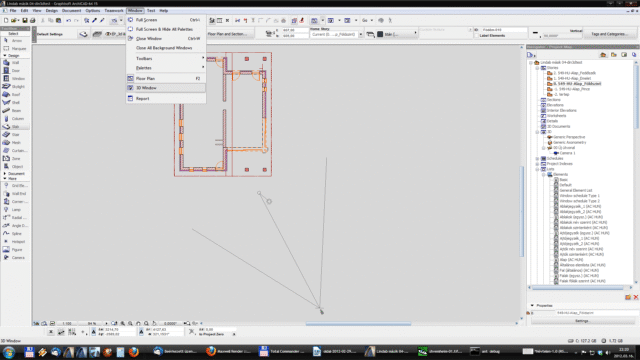Open Report from Window menu

166,99
